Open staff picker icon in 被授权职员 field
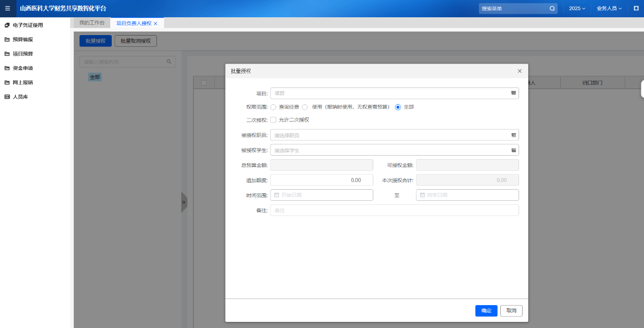 pyautogui.click(x=513, y=135)
